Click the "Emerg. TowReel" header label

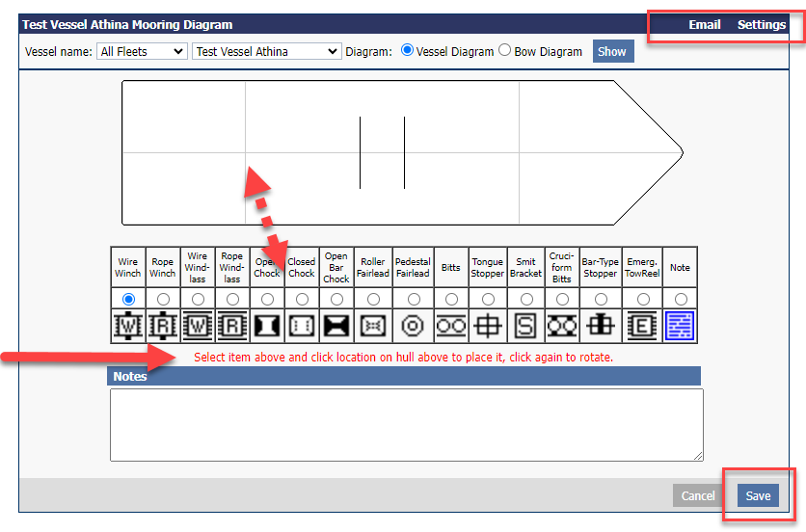642,267
